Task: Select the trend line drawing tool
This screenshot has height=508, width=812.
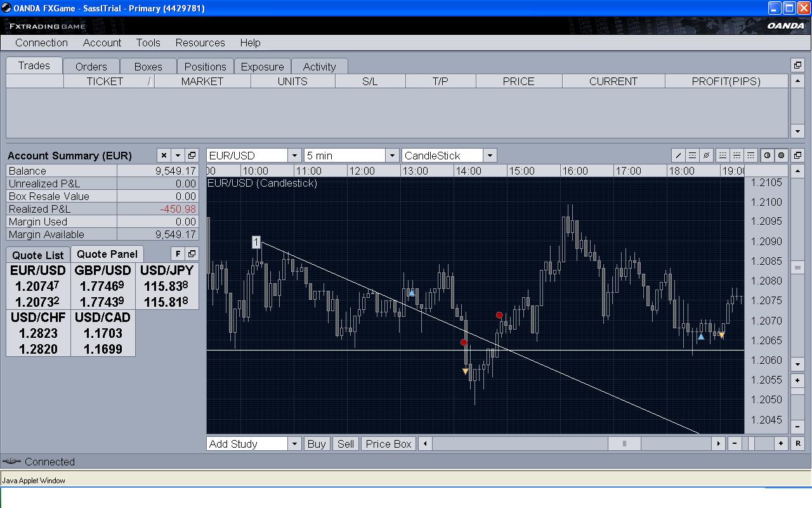Action: pyautogui.click(x=678, y=155)
